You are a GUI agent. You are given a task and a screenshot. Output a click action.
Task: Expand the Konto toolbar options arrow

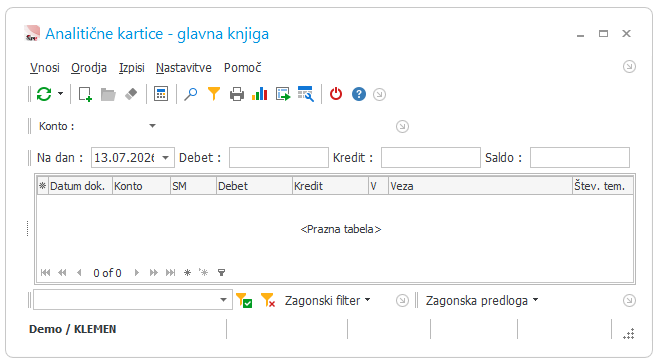point(402,127)
